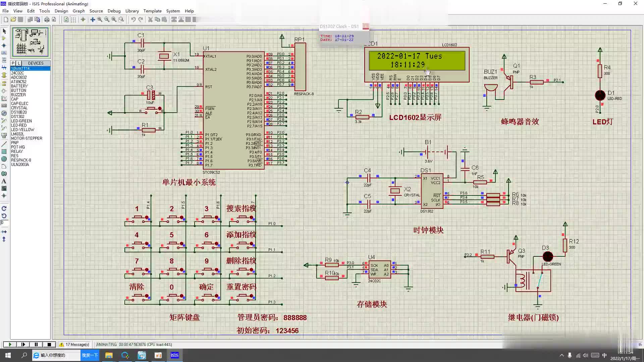Image resolution: width=644 pixels, height=362 pixels.
Task: Click the Copy to clipboard icon
Action: 157,19
